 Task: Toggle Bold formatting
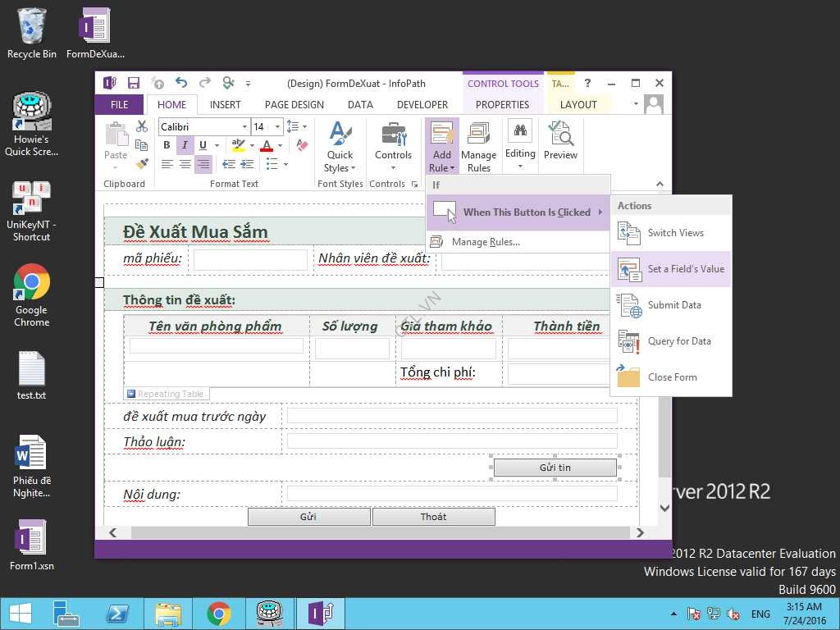click(x=167, y=145)
